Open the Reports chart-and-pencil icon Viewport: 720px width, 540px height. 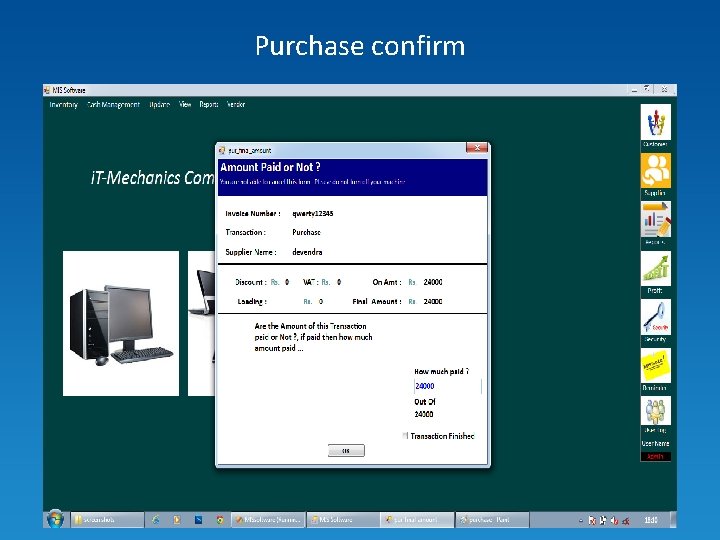click(x=656, y=219)
